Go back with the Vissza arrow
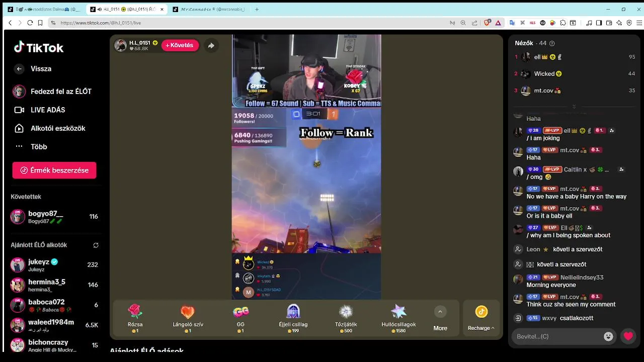The width and height of the screenshot is (644, 362). 19,69
